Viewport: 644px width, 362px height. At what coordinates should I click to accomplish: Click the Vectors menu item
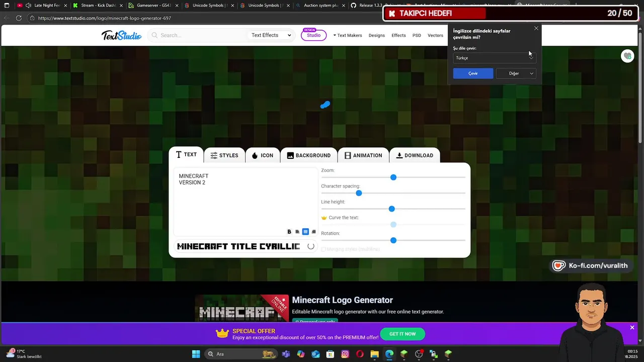coord(435,35)
